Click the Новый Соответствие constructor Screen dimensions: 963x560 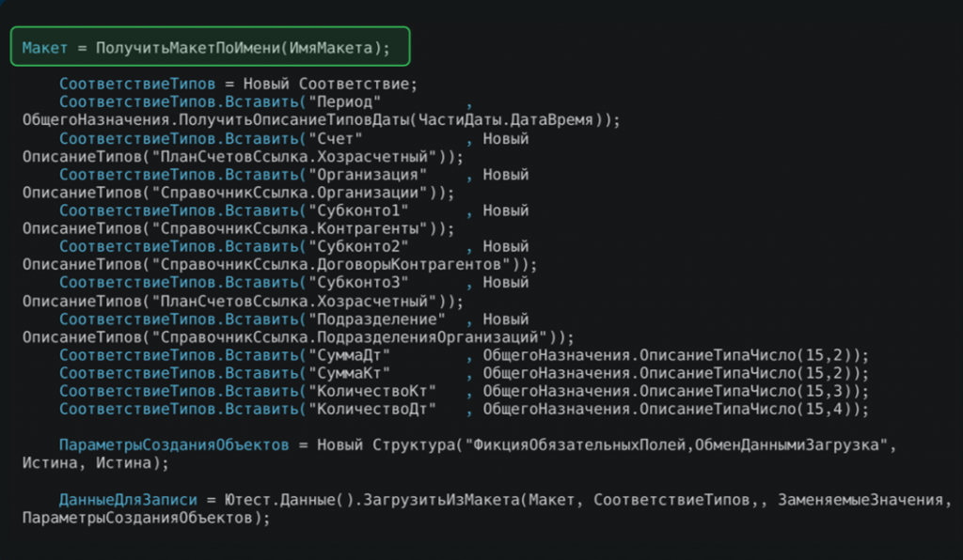point(330,84)
